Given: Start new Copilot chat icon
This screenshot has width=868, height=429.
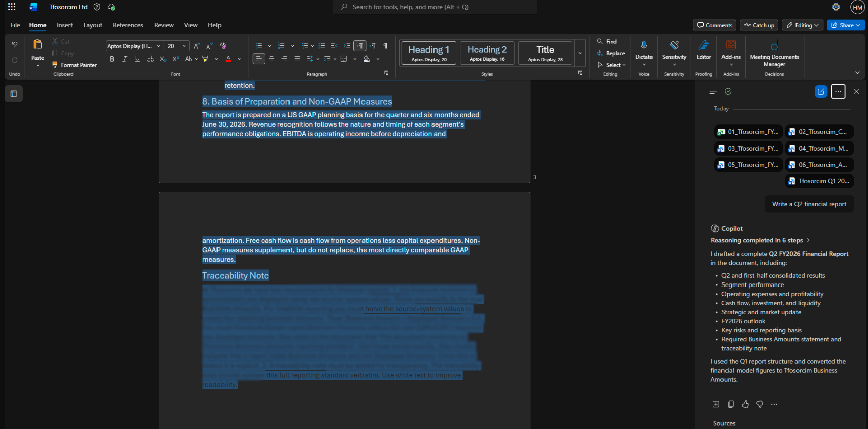Looking at the screenshot, I should click(821, 92).
